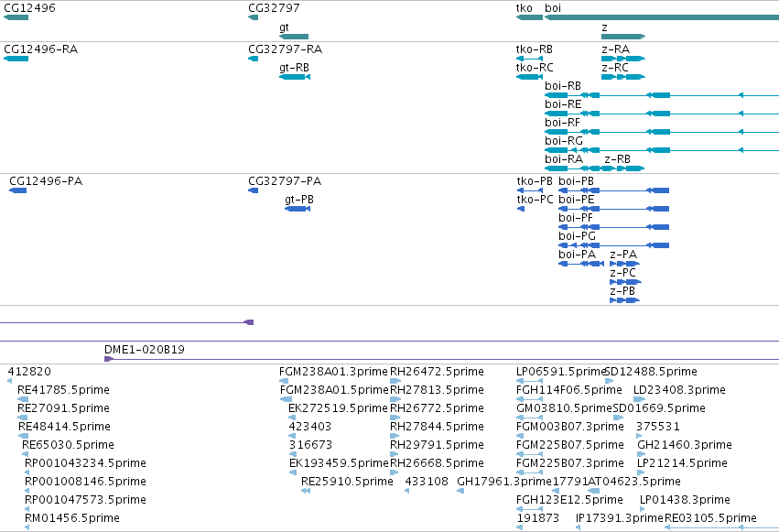Select EST RE03105.5prime
Screen dimensions: 779x532
click(x=722, y=527)
